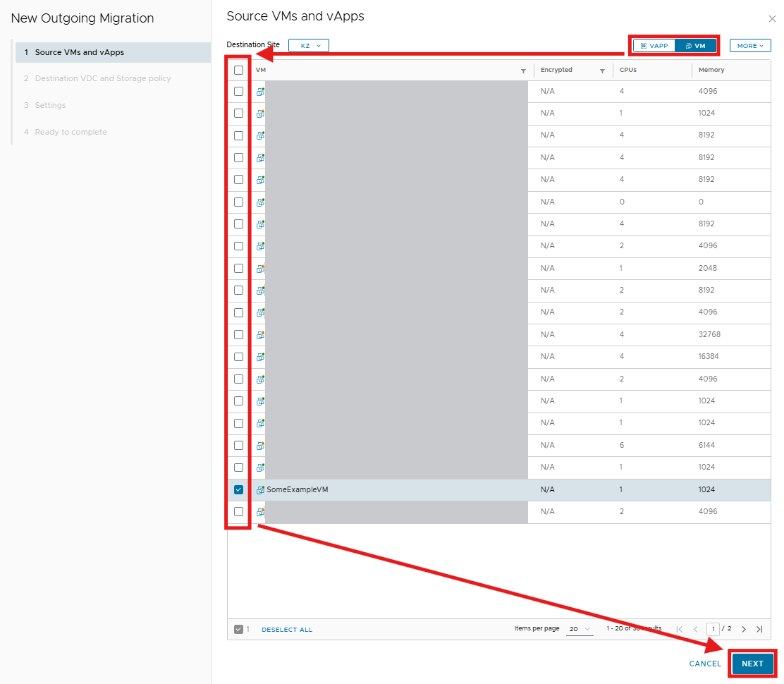The width and height of the screenshot is (784, 684).
Task: Switch the view to VM
Action: pyautogui.click(x=695, y=46)
